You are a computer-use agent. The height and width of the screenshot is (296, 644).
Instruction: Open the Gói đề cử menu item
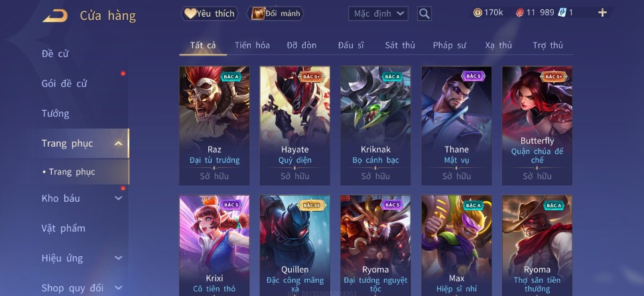[x=64, y=84]
